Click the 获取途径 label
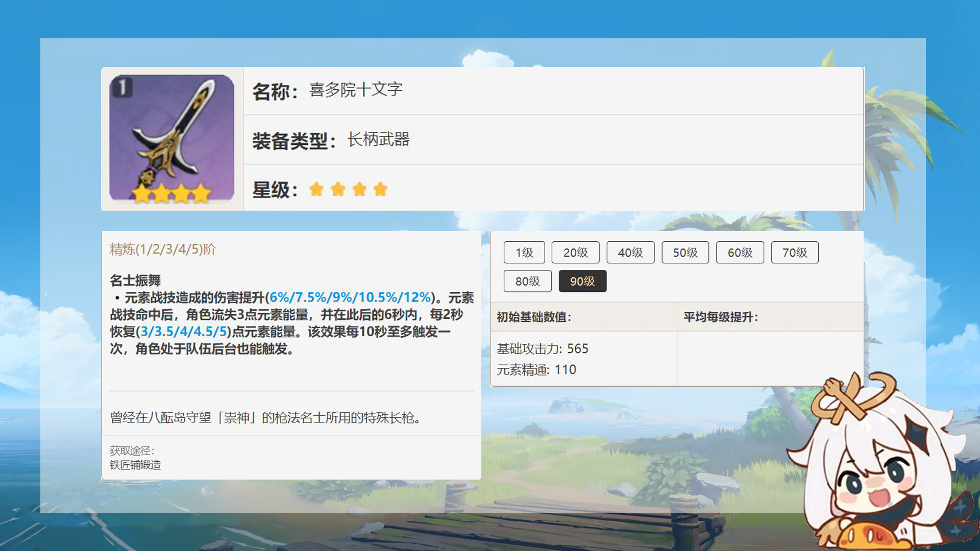 (x=132, y=450)
